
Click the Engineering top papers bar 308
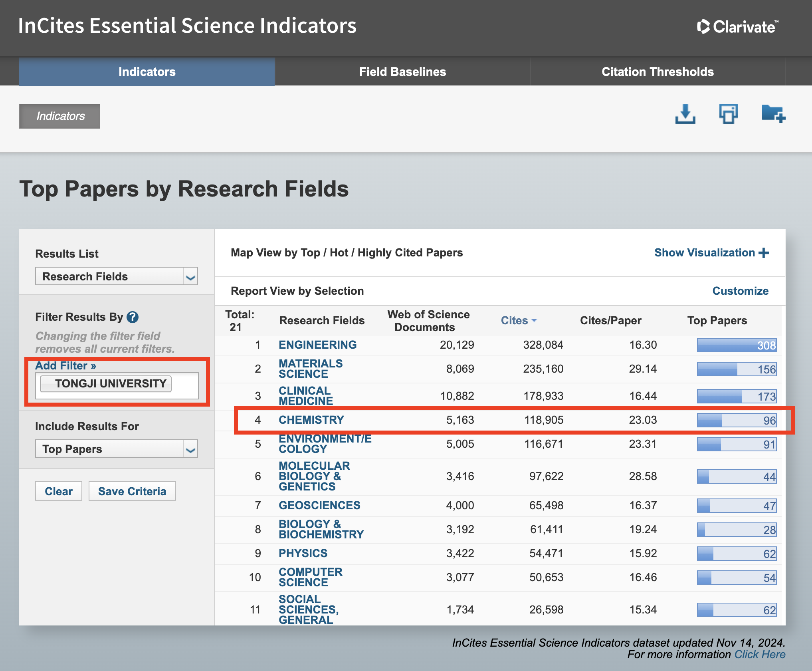[x=737, y=345]
